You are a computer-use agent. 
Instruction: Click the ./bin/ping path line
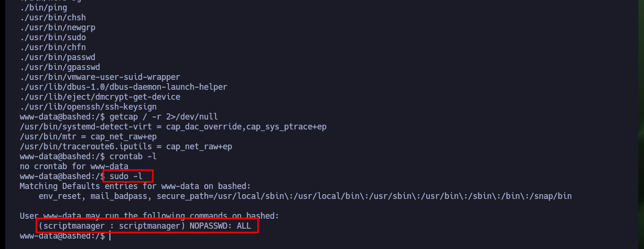pos(43,8)
